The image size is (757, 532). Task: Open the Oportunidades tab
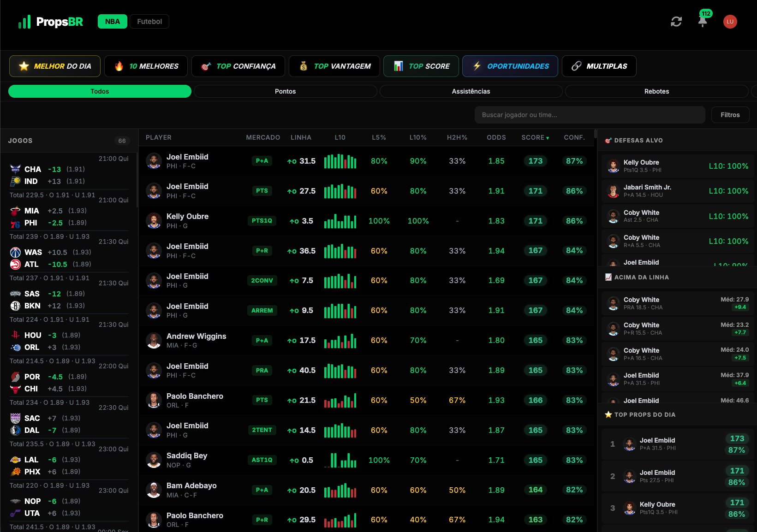pyautogui.click(x=510, y=66)
